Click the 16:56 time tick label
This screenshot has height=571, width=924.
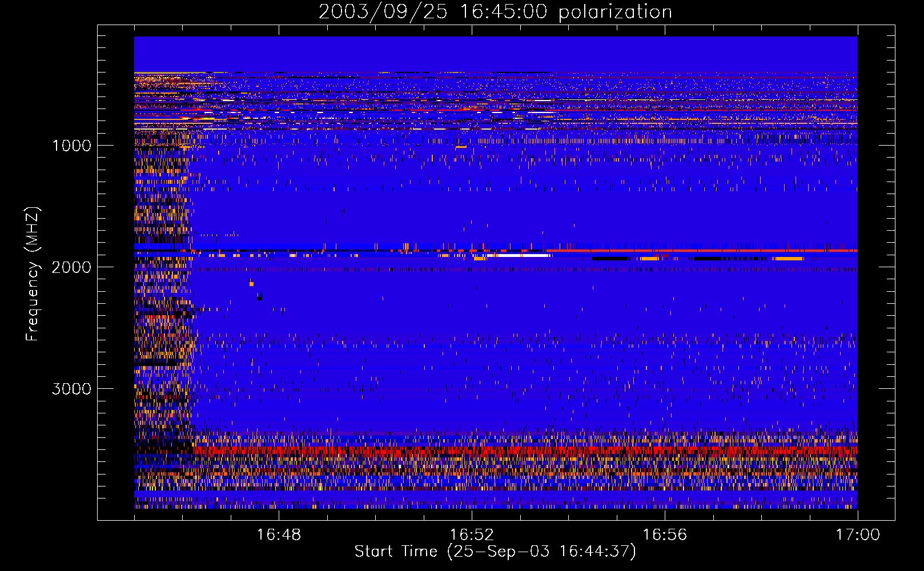tap(665, 535)
